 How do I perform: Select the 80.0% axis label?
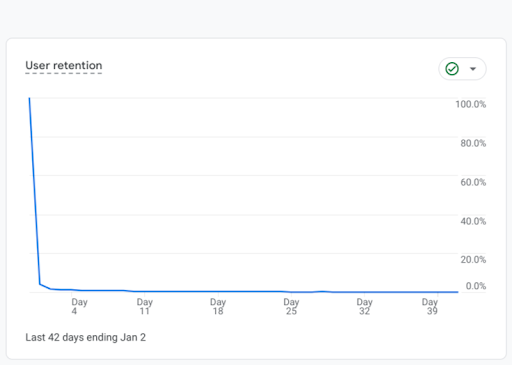473,143
